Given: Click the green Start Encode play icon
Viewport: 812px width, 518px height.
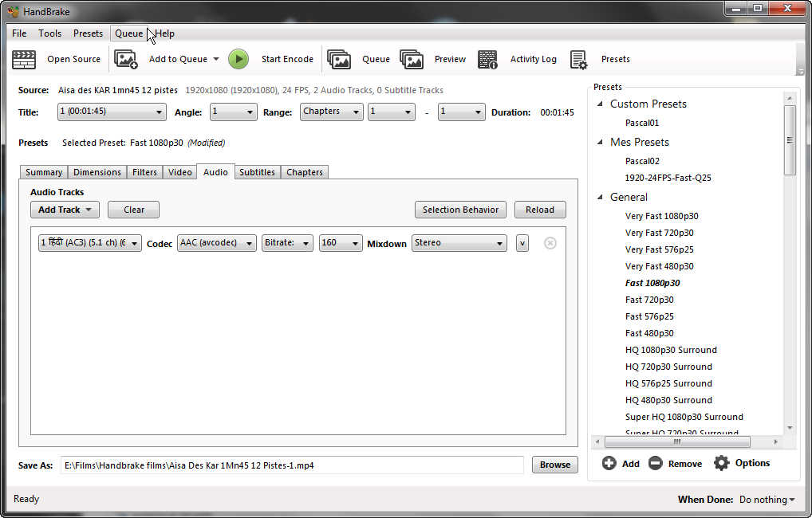Looking at the screenshot, I should pyautogui.click(x=238, y=59).
